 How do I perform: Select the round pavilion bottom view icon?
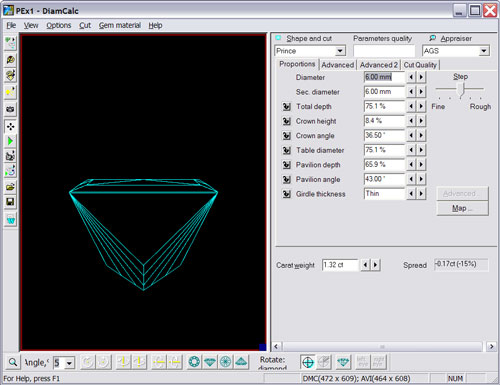[x=225, y=362]
